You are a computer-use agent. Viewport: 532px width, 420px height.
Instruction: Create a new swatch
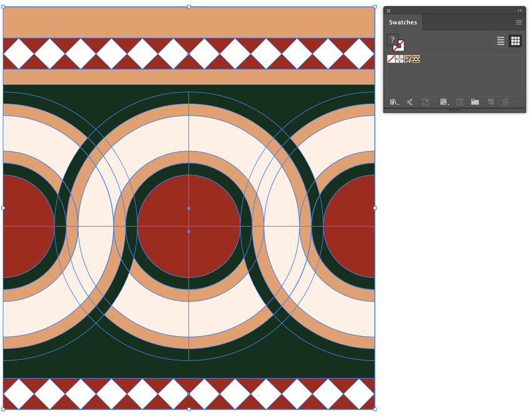tap(491, 102)
